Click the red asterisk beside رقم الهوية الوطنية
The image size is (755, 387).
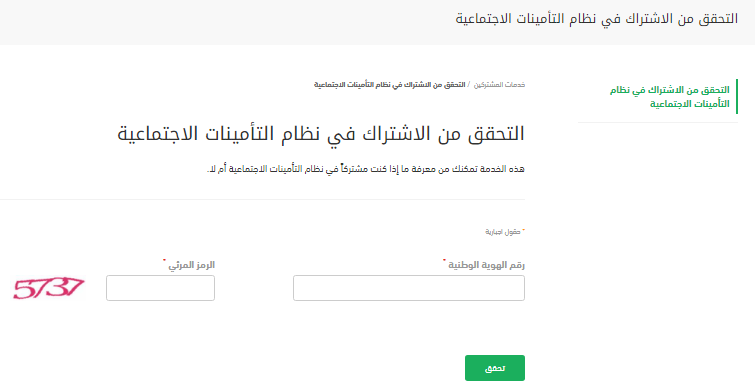coord(444,261)
